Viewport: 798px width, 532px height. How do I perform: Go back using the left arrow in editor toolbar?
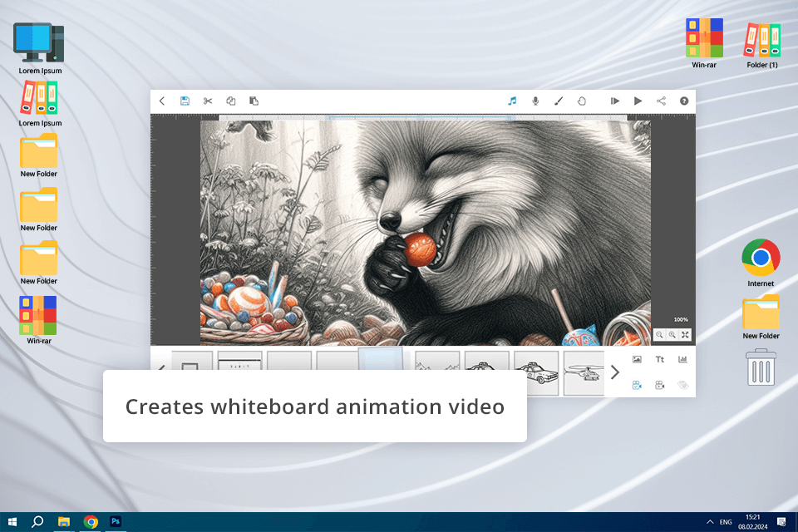[162, 101]
